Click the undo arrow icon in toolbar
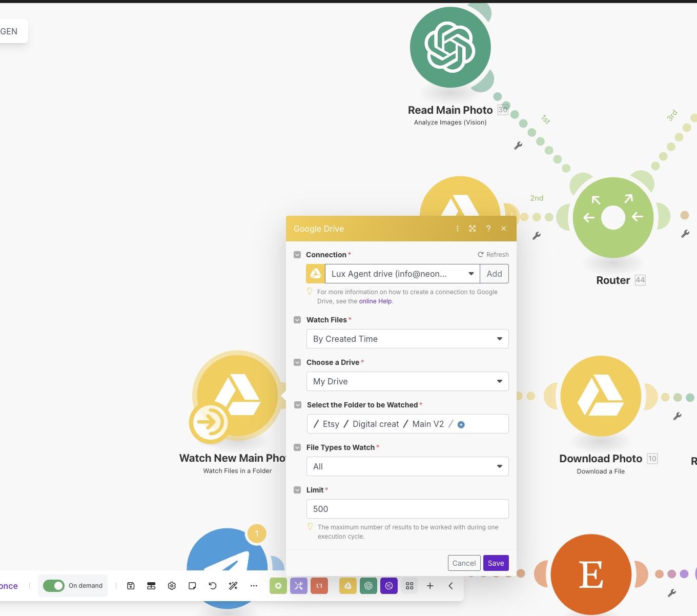Image resolution: width=697 pixels, height=616 pixels. tap(213, 586)
